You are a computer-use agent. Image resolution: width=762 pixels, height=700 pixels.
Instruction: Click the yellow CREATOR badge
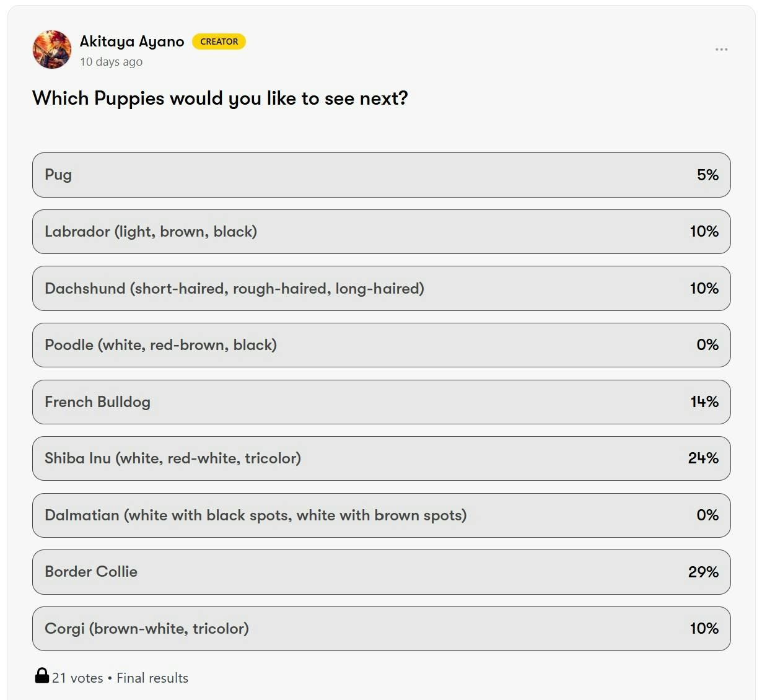(219, 42)
